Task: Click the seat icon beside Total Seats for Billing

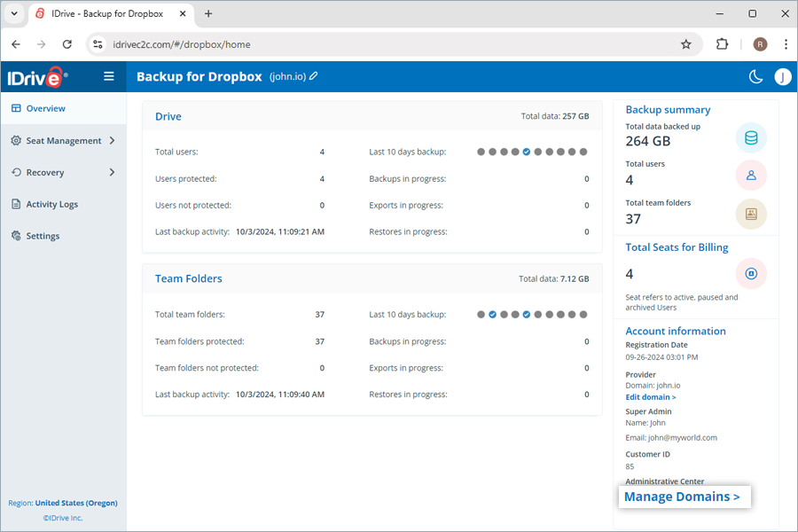Action: point(751,273)
